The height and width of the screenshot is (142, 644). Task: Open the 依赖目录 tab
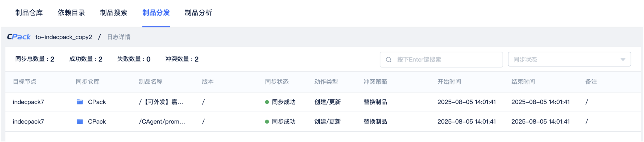[71, 13]
